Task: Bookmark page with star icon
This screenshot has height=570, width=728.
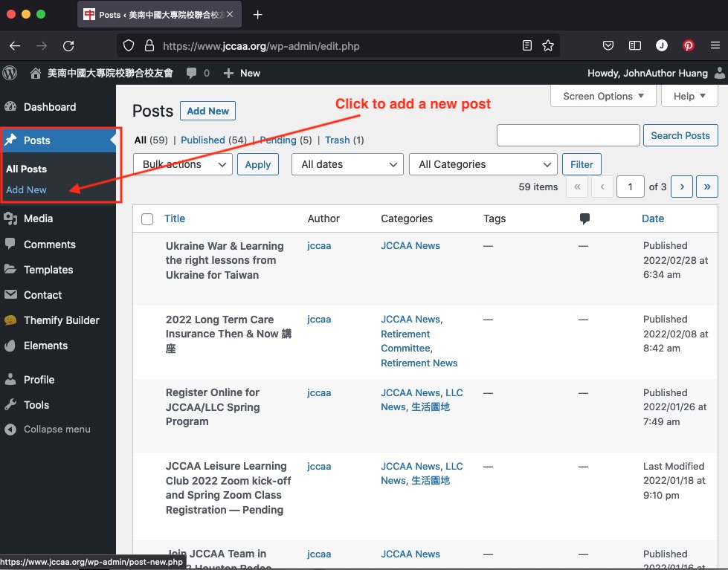Action: click(548, 45)
